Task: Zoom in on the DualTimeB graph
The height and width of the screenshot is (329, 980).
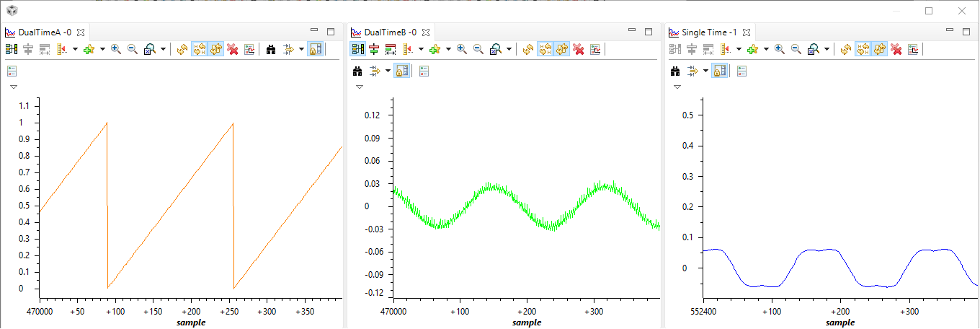Action: pos(462,49)
